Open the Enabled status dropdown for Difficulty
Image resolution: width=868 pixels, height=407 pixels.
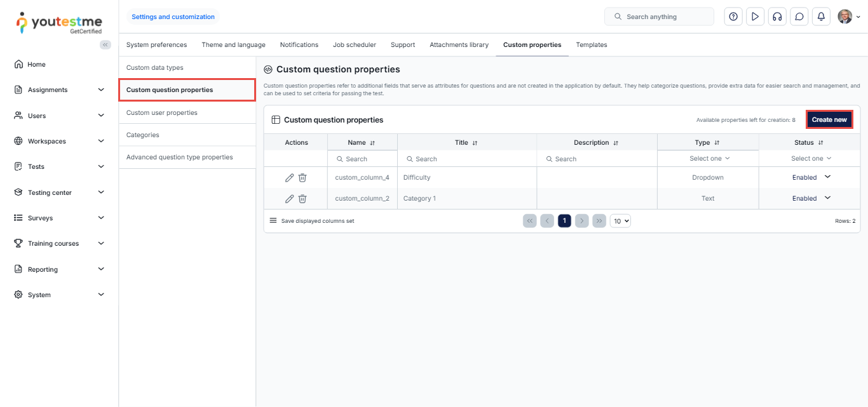[827, 177]
